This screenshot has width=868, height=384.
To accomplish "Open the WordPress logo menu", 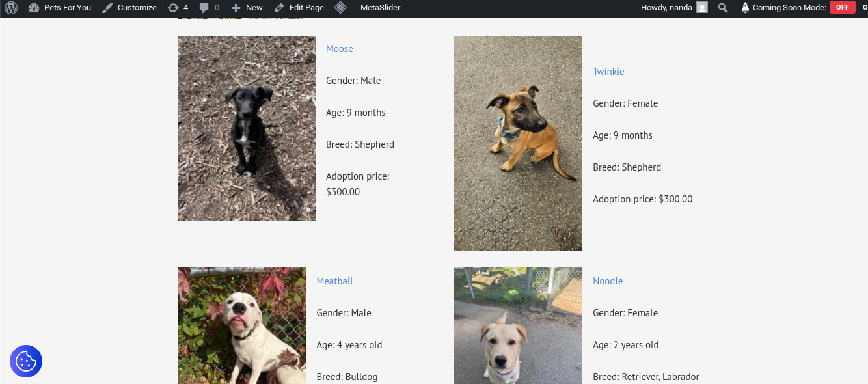I will point(11,8).
